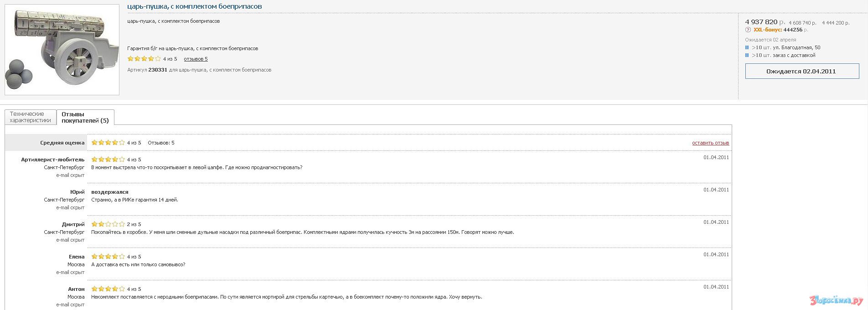
Task: Click the reviewer name Артиллерист-любитель
Action: pos(52,160)
